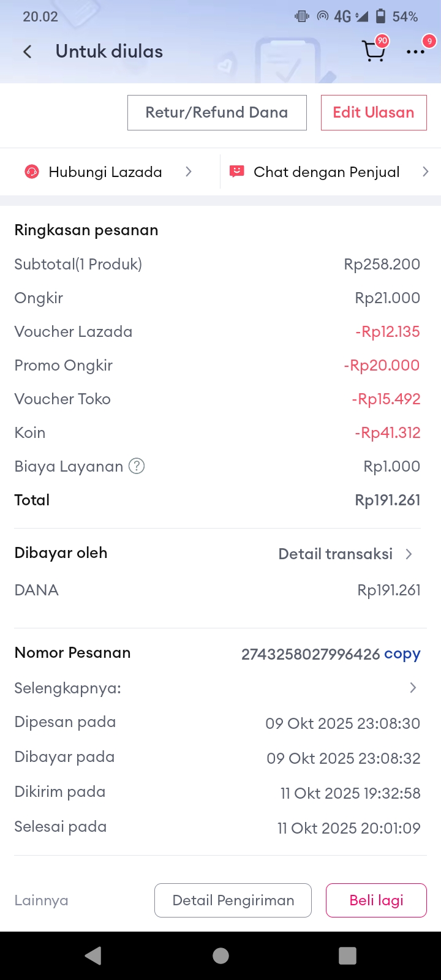Image resolution: width=441 pixels, height=980 pixels.
Task: Click the Edit Ulasan button
Action: point(374,113)
